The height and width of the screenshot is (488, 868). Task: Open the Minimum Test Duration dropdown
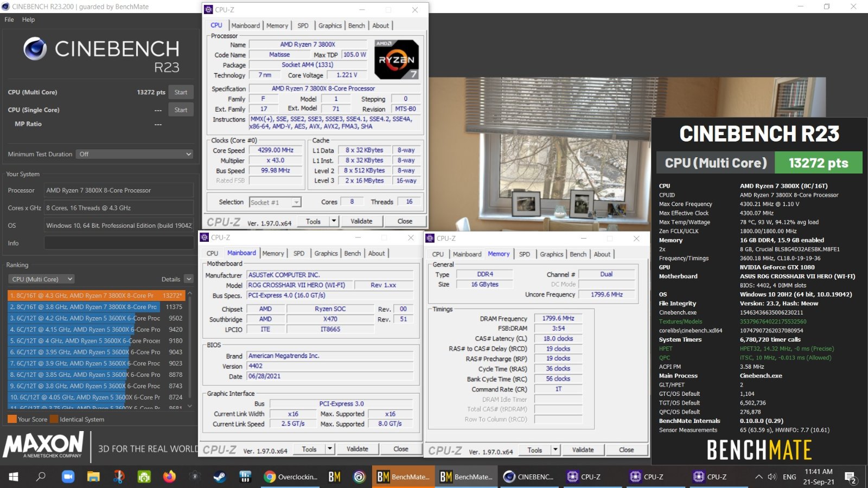pyautogui.click(x=135, y=154)
